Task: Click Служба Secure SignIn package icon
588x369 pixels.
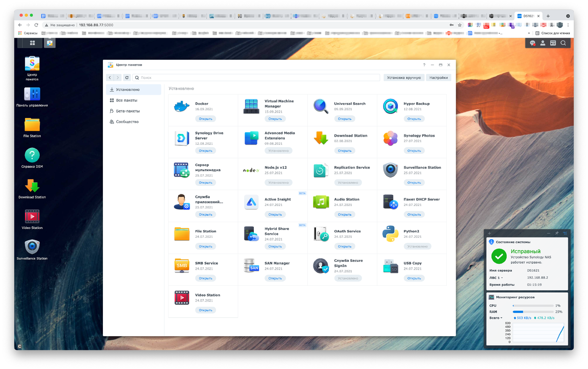Action: point(321,266)
